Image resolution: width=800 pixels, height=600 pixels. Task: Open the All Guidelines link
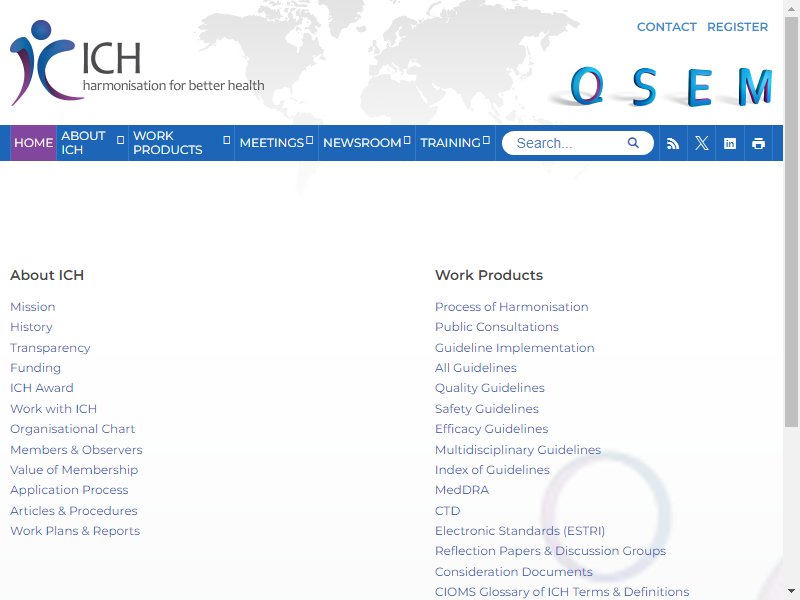pyautogui.click(x=476, y=368)
